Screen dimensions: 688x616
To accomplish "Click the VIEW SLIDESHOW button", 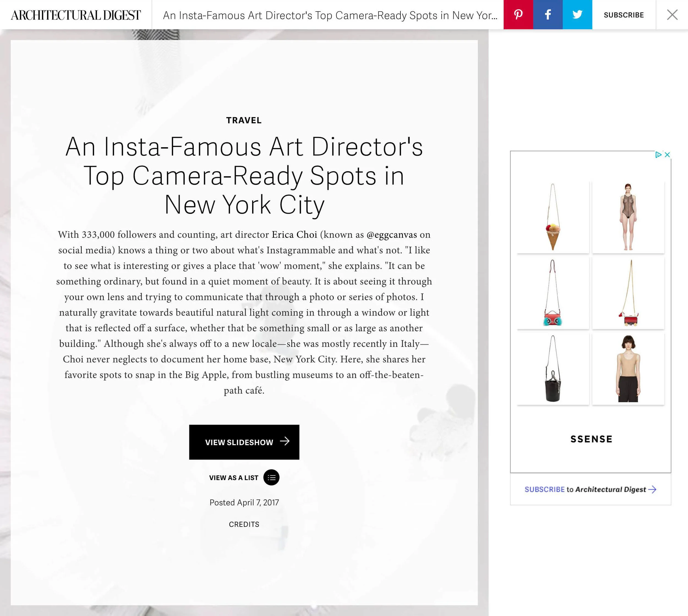I will 244,442.
